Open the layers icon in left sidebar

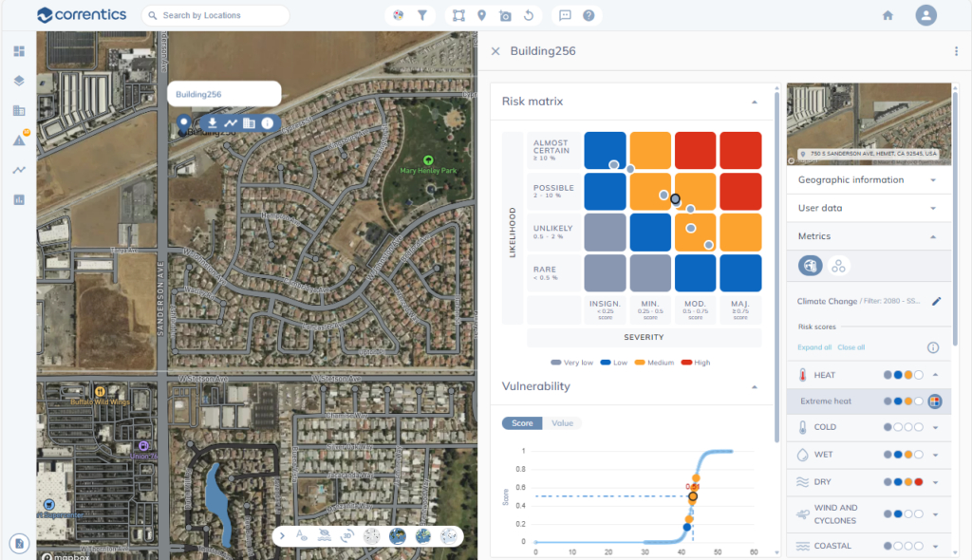point(19,81)
